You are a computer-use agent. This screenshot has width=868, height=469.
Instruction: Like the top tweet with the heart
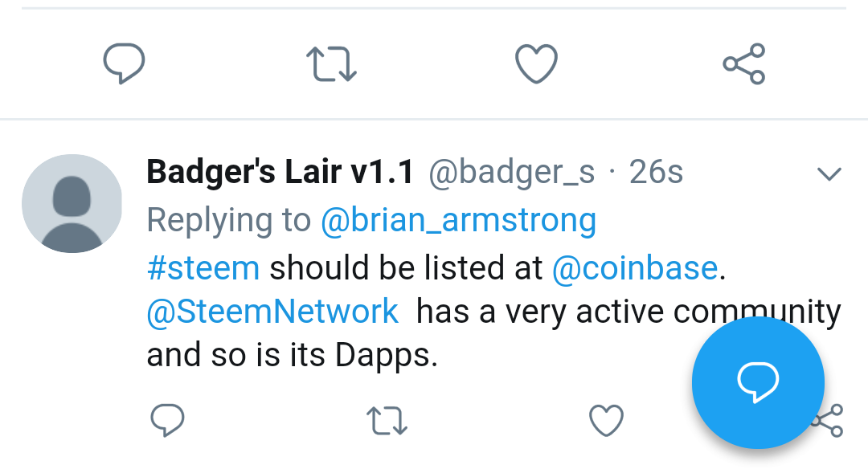pyautogui.click(x=536, y=63)
